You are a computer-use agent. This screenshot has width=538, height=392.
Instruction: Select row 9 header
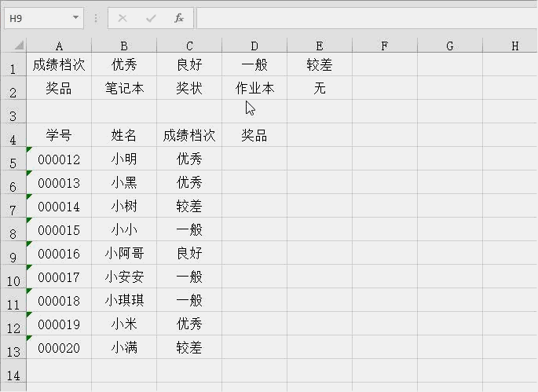click(x=13, y=253)
